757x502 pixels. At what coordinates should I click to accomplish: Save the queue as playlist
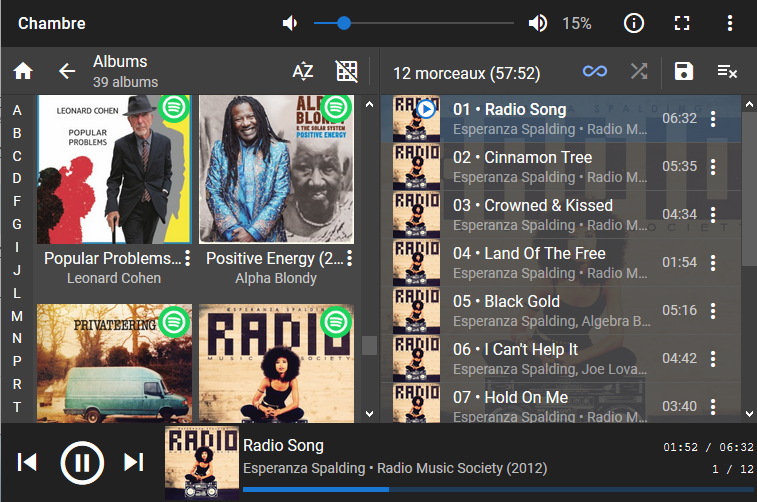pos(684,71)
